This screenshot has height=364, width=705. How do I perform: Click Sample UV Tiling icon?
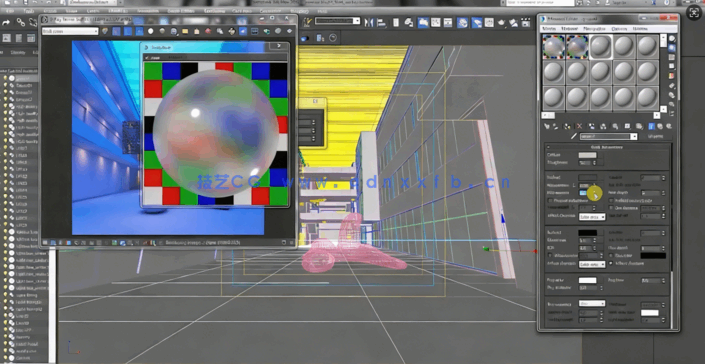point(672,66)
